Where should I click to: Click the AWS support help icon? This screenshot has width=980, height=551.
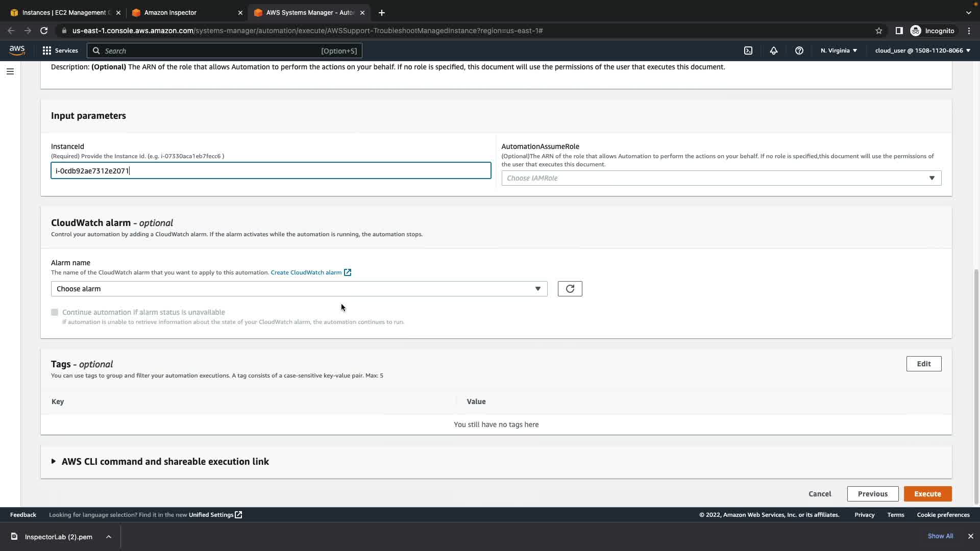(799, 51)
